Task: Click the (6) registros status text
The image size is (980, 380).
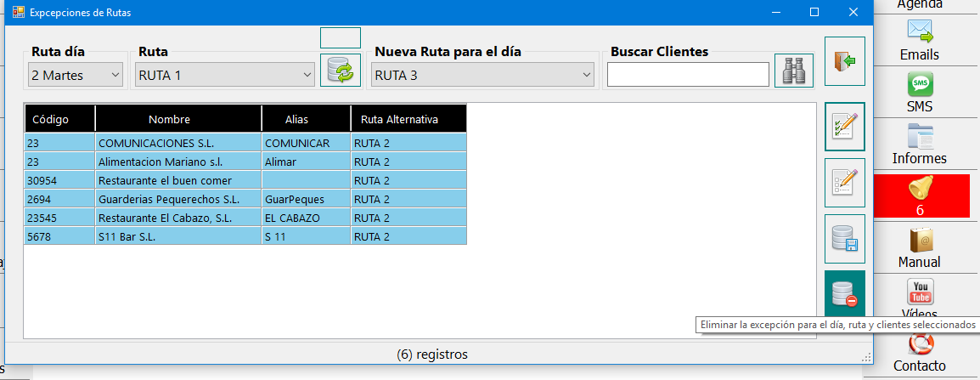Action: (432, 354)
